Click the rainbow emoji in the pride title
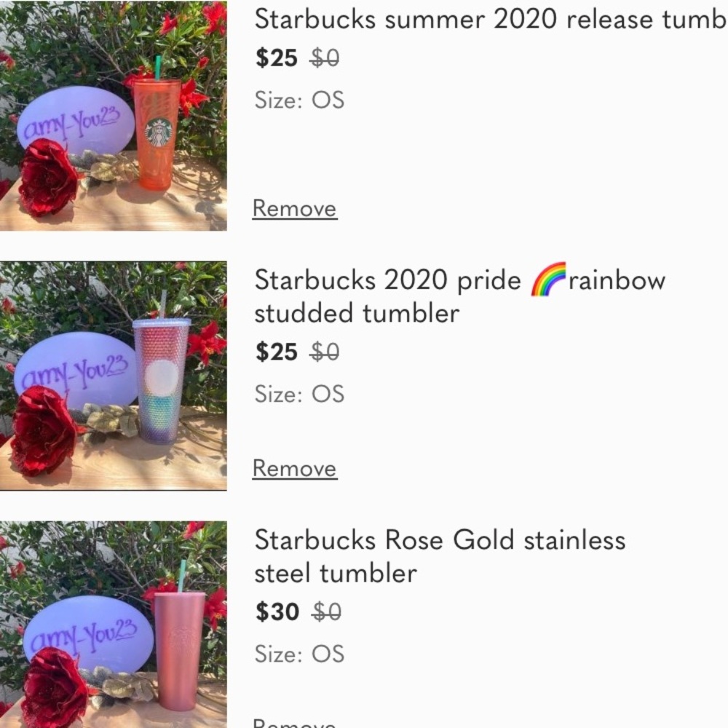The image size is (728, 728). [548, 280]
